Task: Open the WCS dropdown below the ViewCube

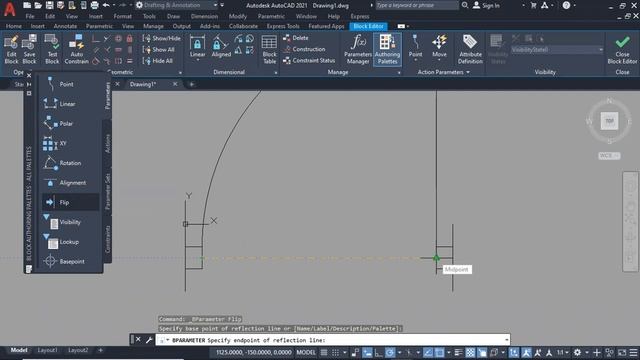Action: point(609,156)
